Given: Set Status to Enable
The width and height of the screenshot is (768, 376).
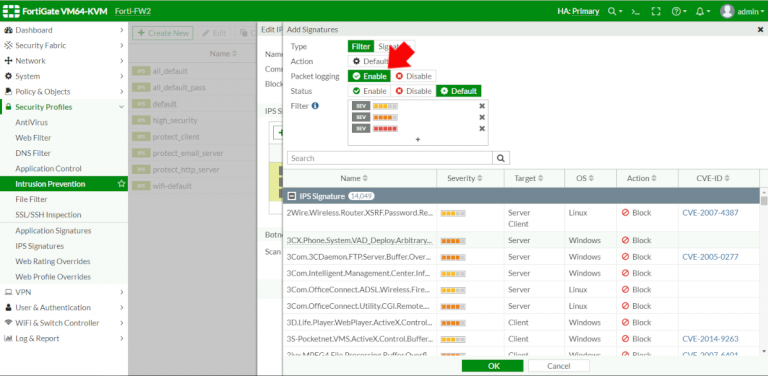Looking at the screenshot, I should point(369,91).
